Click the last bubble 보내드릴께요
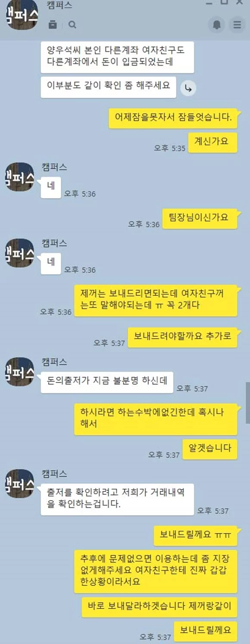 click(206, 630)
